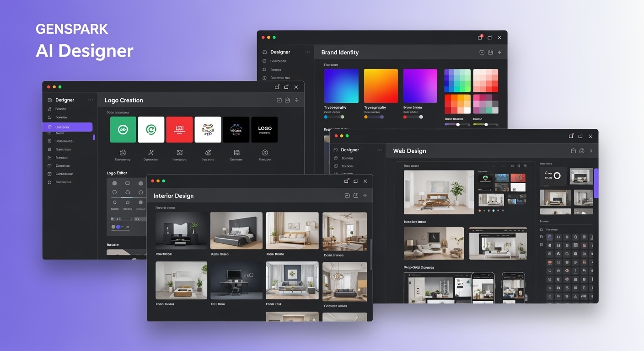Open the dark desk with monitor thumbnail in Interior Design
The image size is (644, 351).
(236, 281)
